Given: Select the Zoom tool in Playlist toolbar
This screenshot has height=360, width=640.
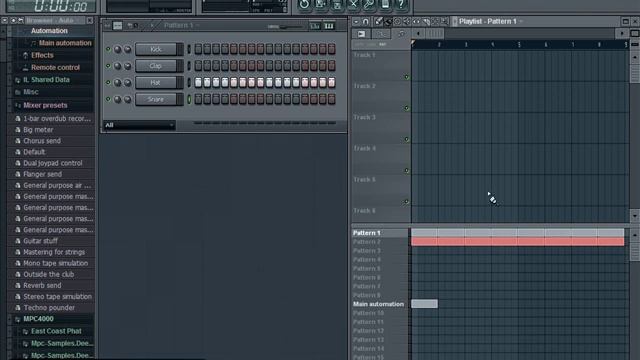Looking at the screenshot, I should pos(444,21).
